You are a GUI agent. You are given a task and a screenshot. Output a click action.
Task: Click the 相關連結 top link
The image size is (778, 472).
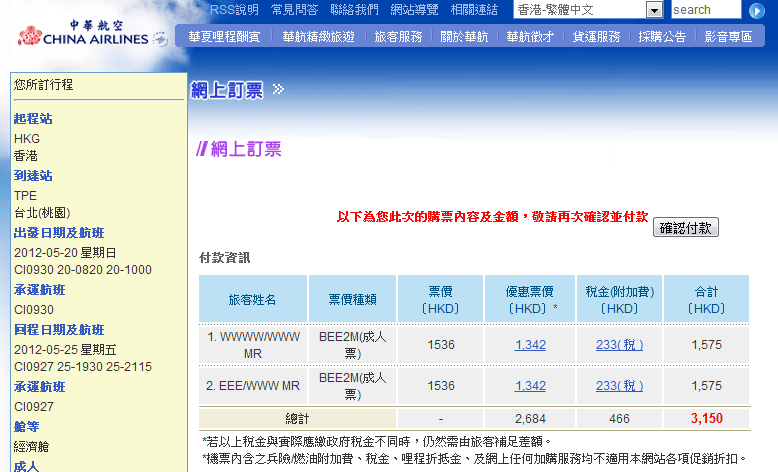pyautogui.click(x=475, y=10)
